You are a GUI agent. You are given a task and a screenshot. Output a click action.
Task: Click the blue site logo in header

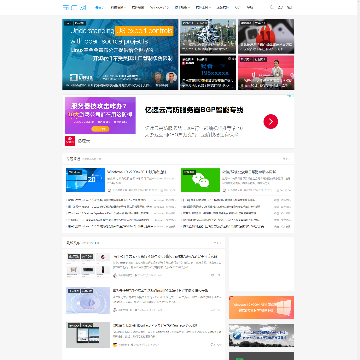[x=74, y=7]
